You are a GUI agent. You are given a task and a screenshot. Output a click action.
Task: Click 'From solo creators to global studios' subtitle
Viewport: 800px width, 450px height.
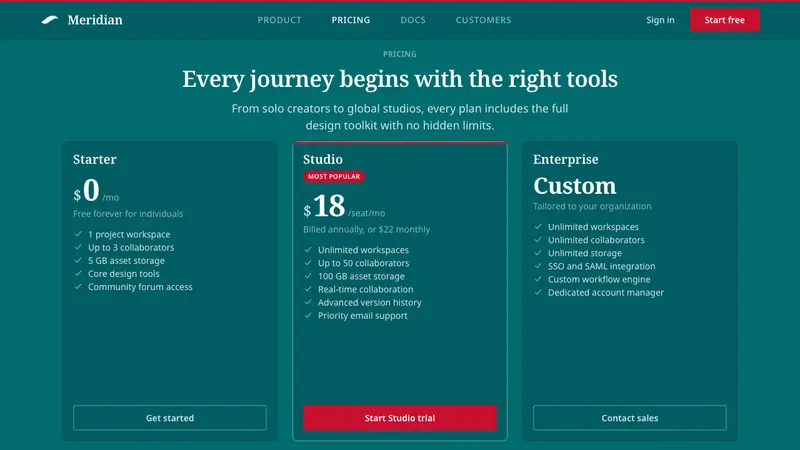coord(400,117)
